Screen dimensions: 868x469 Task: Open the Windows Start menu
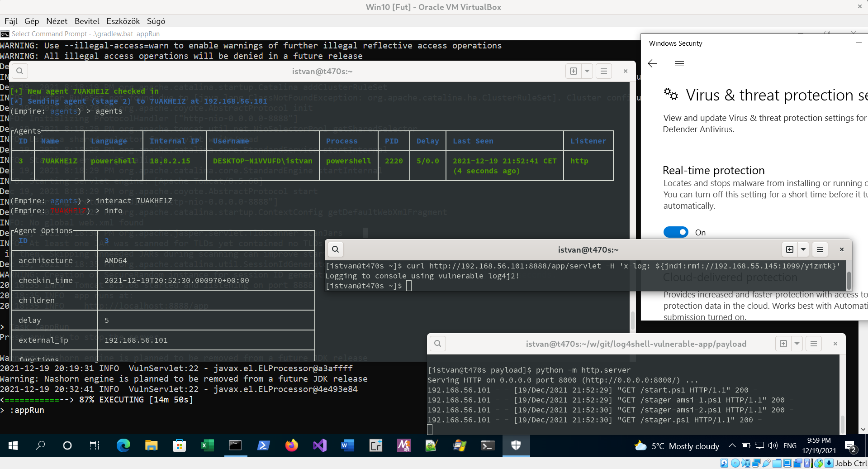[x=13, y=446]
